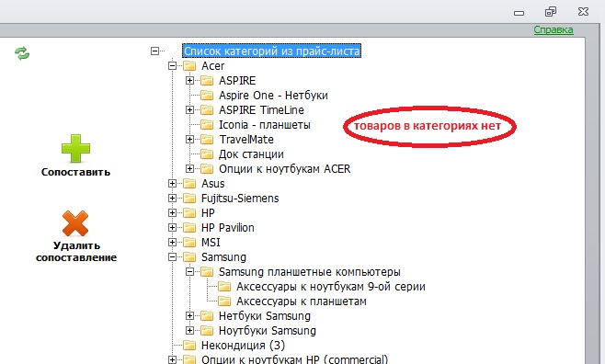
Task: Click the Сопоставить text label
Action: [75, 172]
